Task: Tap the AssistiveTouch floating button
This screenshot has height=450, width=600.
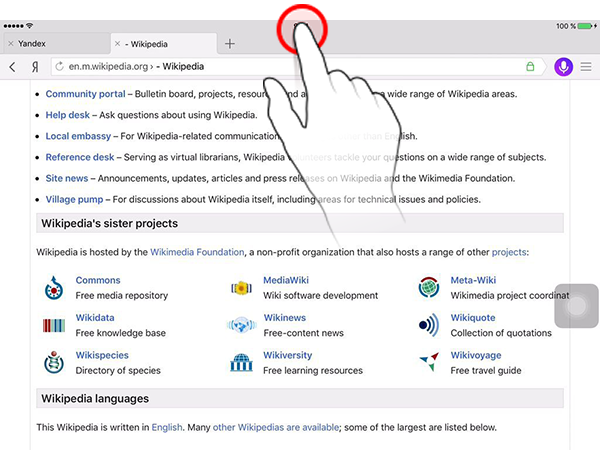Action: (x=576, y=306)
